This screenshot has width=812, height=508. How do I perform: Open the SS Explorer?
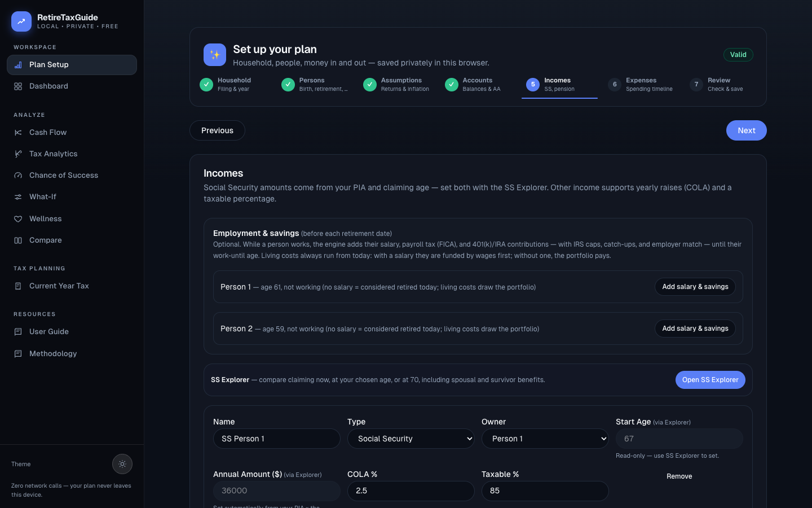710,380
